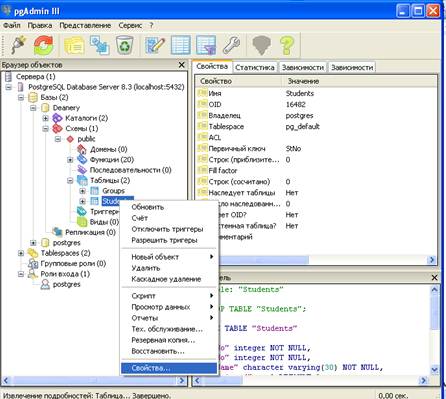The image size is (446, 399).
Task: Open the Новый объект submenu
Action: (169, 257)
